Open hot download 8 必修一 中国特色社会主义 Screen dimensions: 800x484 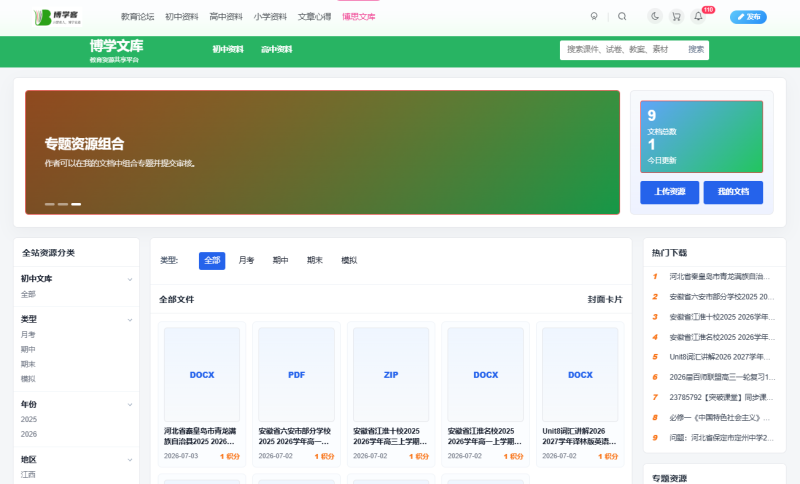[x=719, y=418]
